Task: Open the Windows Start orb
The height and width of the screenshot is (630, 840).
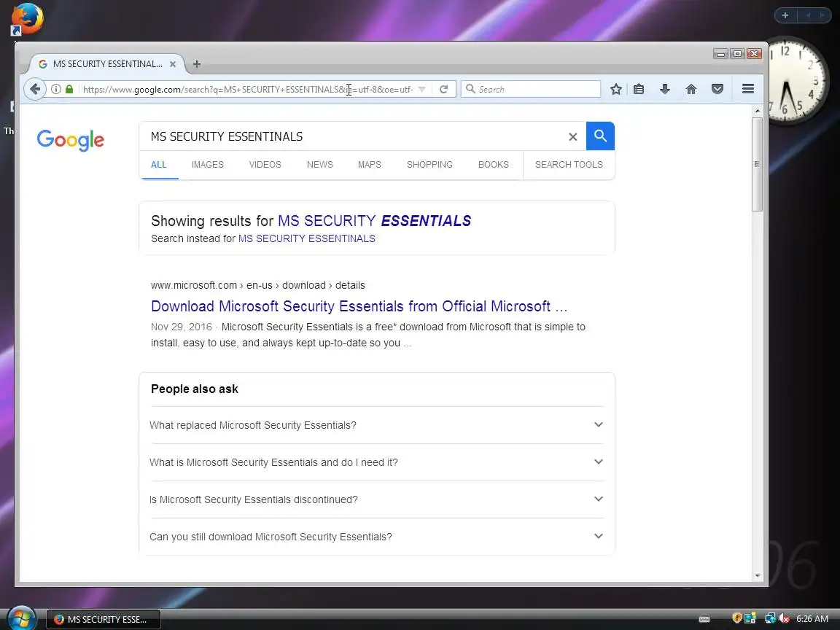Action: click(x=22, y=619)
